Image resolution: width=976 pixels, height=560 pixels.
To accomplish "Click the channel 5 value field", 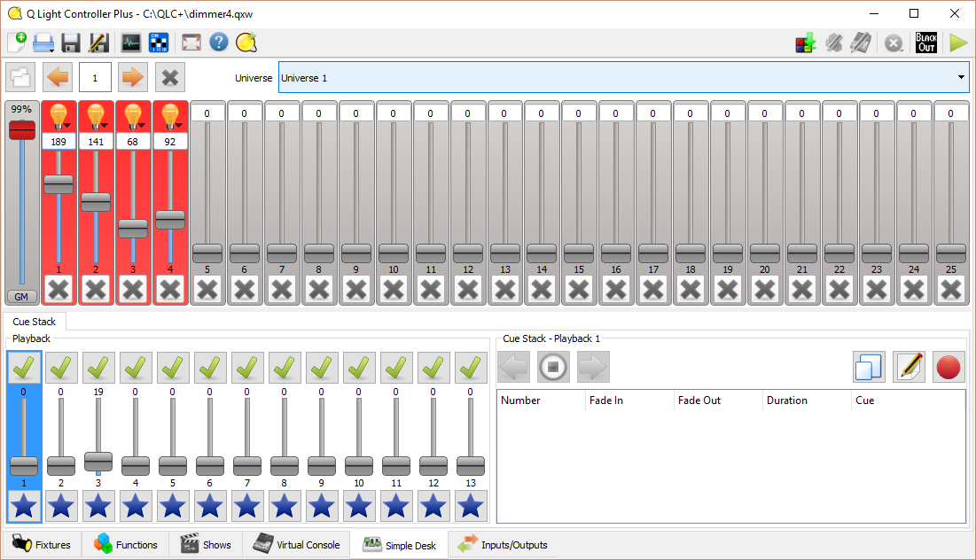I will tap(207, 113).
